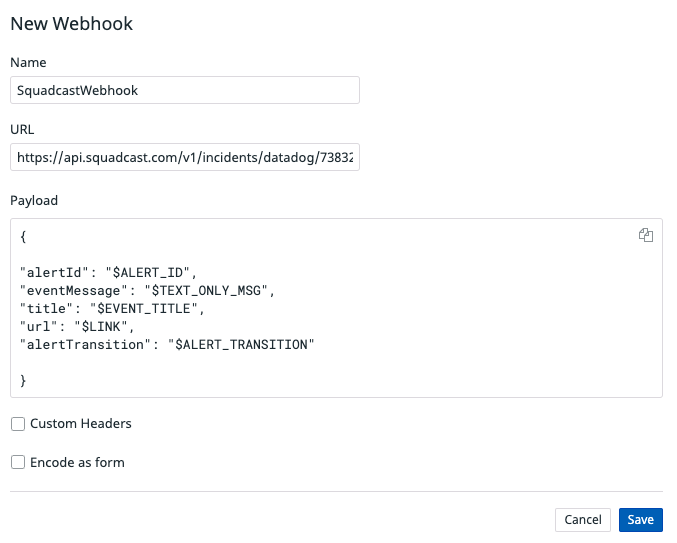Click the "alertTransition": "$ALERT_TRANSITION" line
Viewport: 677px width, 543px height.
point(167,345)
